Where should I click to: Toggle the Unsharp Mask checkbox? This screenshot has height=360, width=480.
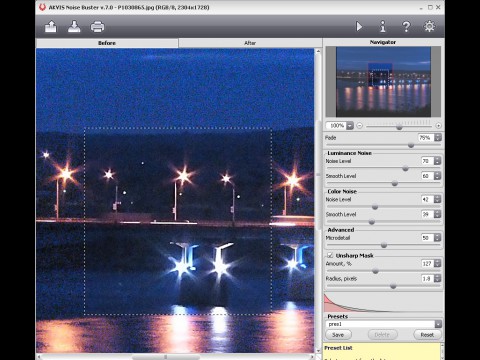330,255
